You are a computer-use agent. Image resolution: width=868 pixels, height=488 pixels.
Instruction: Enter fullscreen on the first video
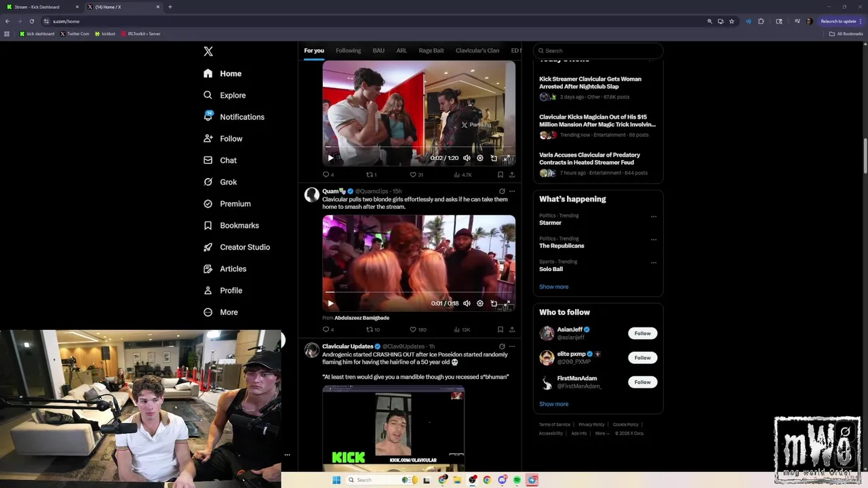(x=507, y=158)
